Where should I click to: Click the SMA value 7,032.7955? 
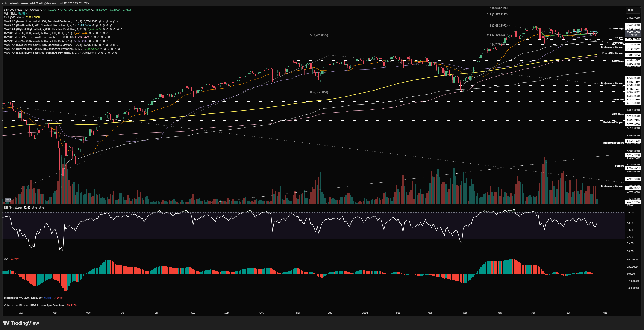pyautogui.click(x=33, y=18)
